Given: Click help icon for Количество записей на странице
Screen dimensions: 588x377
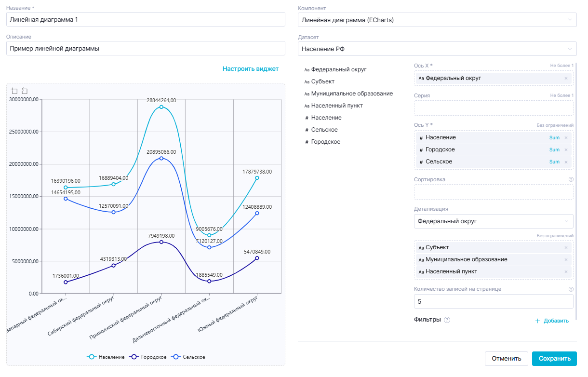Looking at the screenshot, I should coord(571,289).
